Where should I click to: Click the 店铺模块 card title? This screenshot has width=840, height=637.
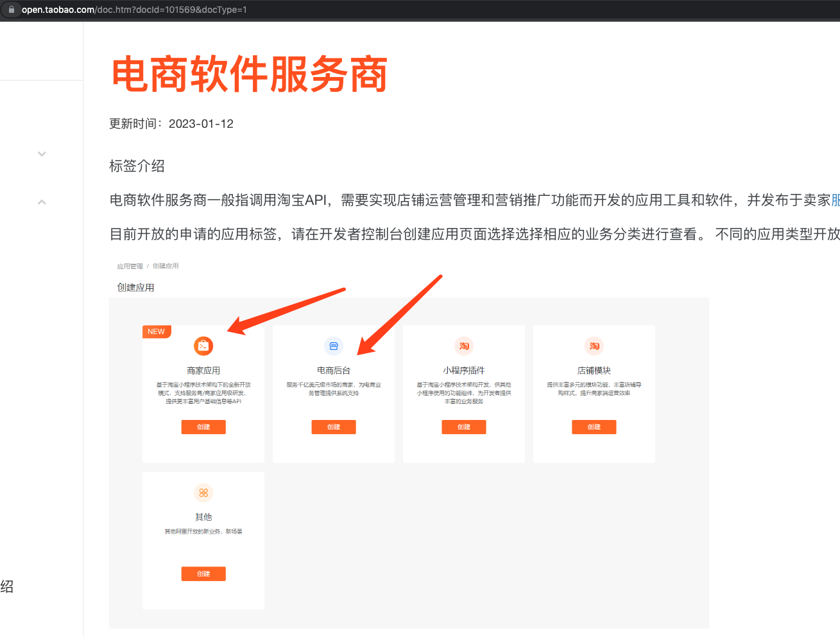[594, 371]
